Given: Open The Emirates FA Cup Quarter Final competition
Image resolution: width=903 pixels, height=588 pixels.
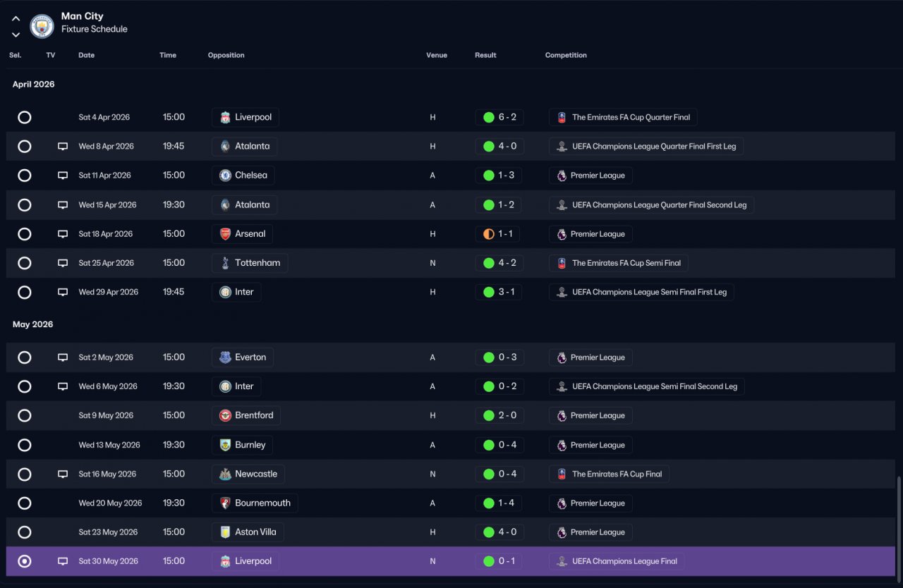Looking at the screenshot, I should (623, 117).
